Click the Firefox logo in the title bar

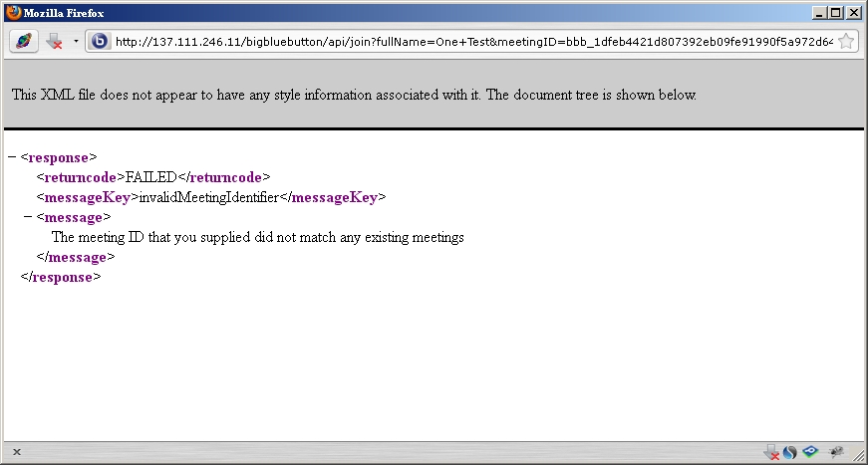13,13
